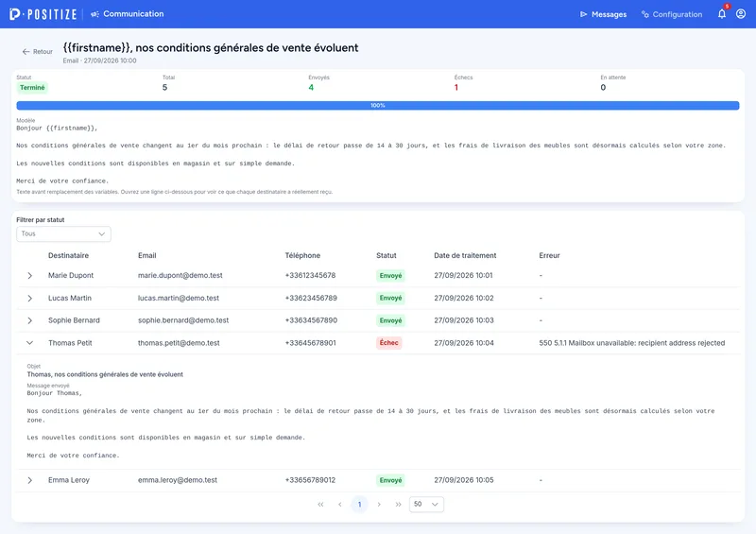This screenshot has width=756, height=534.
Task: Click emma.leroy@demo.test email cell
Action: click(x=178, y=480)
